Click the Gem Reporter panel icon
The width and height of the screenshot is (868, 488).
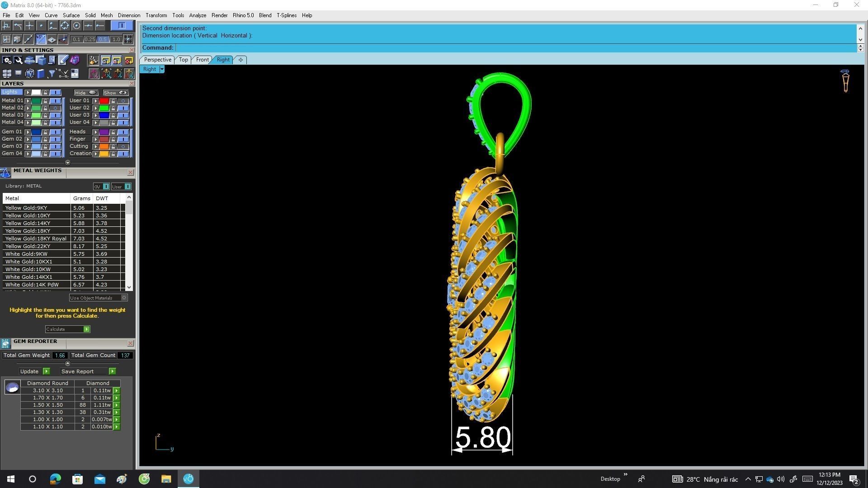pyautogui.click(x=5, y=344)
